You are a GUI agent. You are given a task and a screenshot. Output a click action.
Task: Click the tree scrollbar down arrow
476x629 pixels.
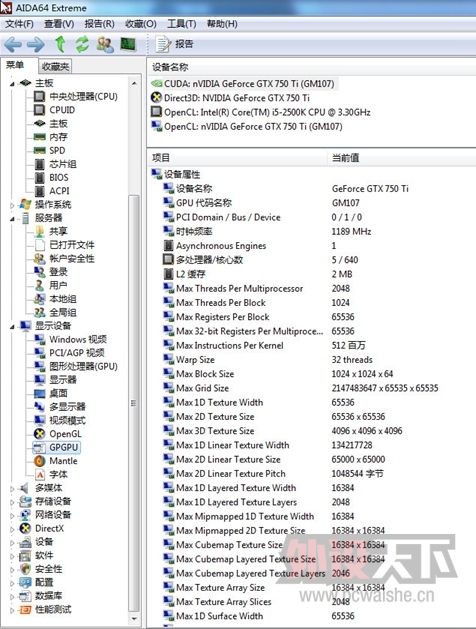pyautogui.click(x=134, y=619)
